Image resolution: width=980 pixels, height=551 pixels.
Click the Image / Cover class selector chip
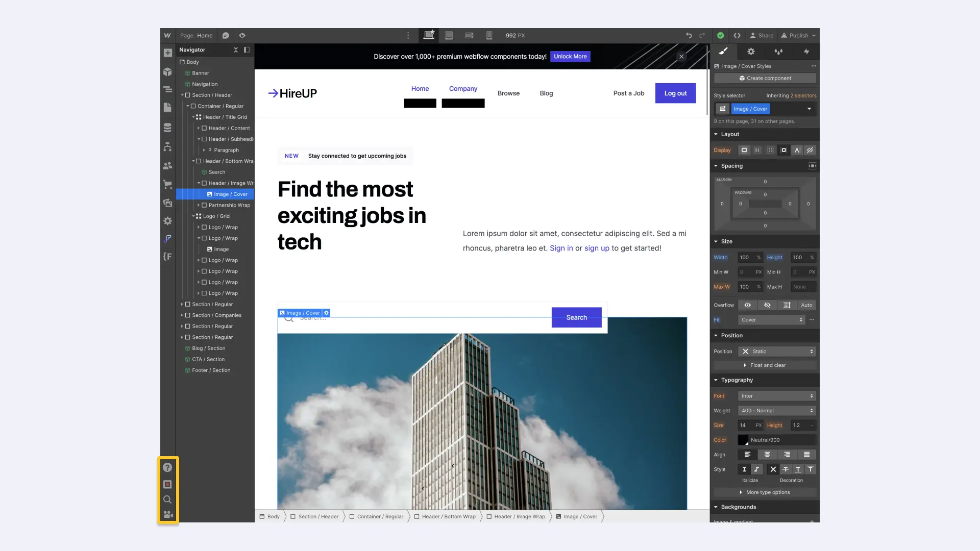[x=750, y=109]
